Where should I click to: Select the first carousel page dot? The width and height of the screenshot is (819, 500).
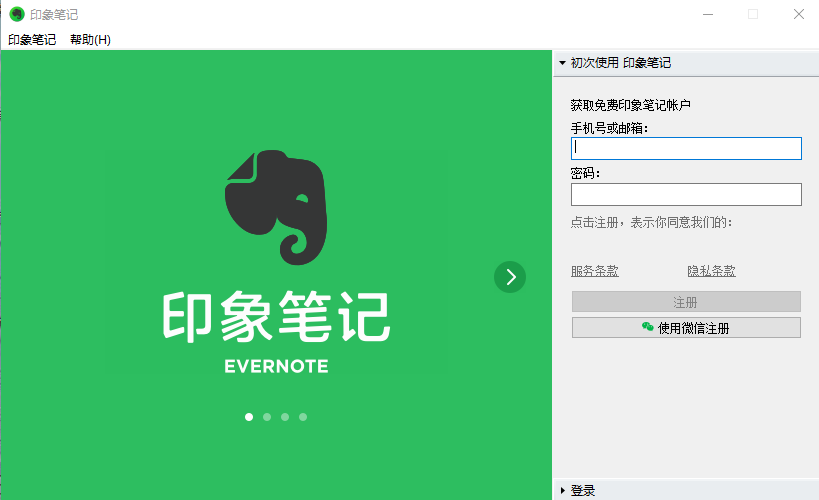[x=249, y=417]
